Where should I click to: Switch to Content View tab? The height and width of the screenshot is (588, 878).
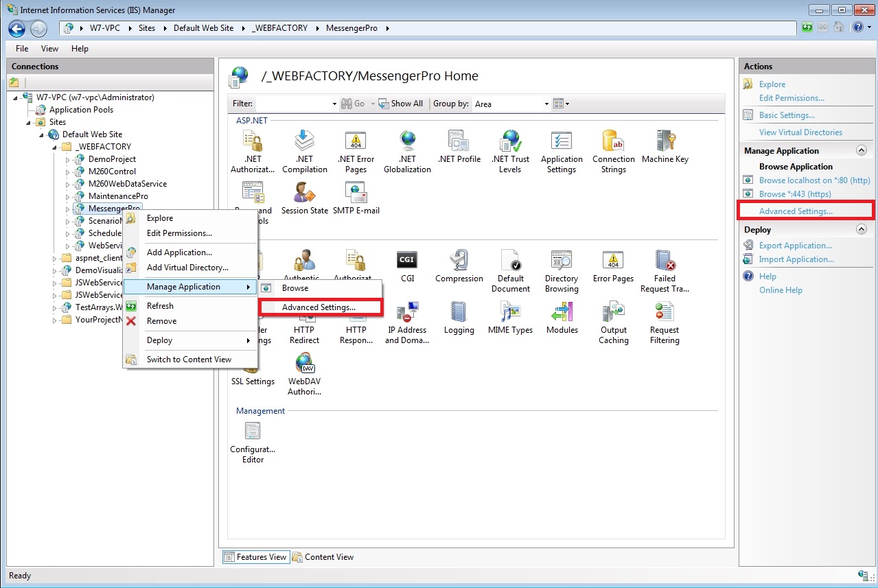point(323,557)
